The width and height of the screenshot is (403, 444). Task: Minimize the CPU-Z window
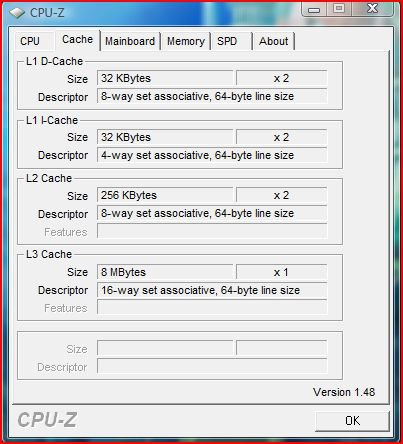point(314,10)
